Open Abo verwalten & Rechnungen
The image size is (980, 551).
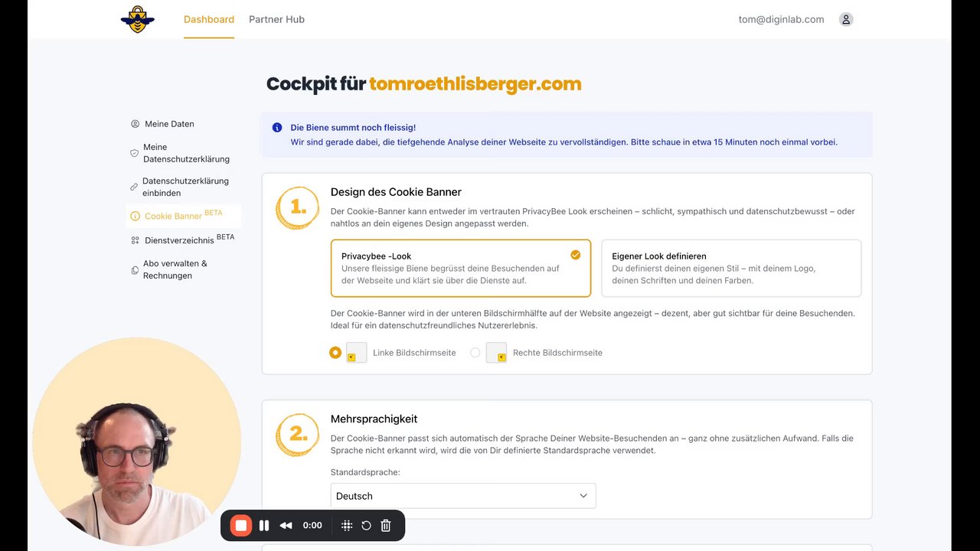click(x=175, y=269)
